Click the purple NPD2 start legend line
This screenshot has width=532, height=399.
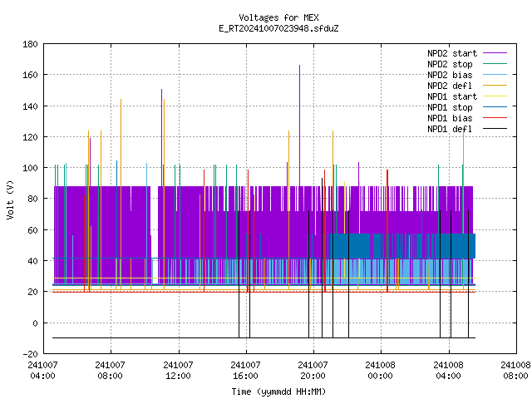(x=495, y=53)
